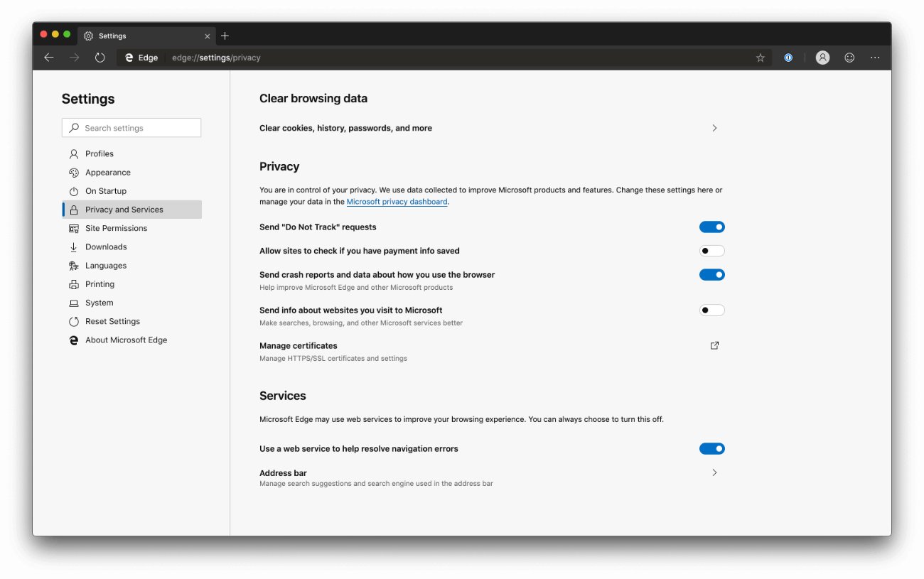Click the Site Permissions icon
This screenshot has height=579, width=924.
pos(74,228)
